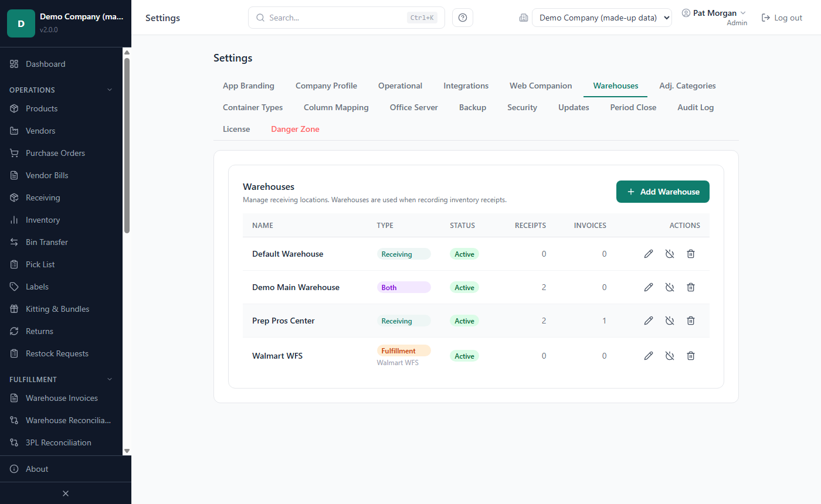Image resolution: width=821 pixels, height=504 pixels.
Task: Open Kitting & Bundles page
Action: point(61,309)
